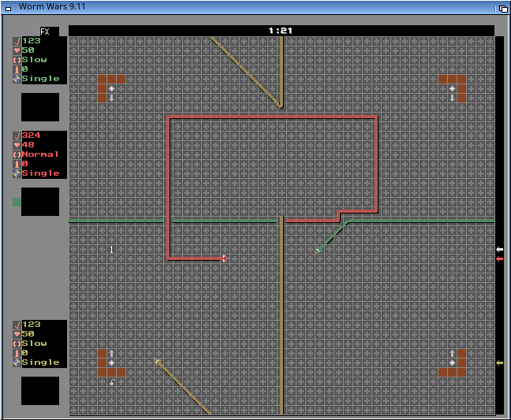Viewport: 511px width, 420px height.
Task: Click the white arrow marker on the right edge
Action: point(499,250)
